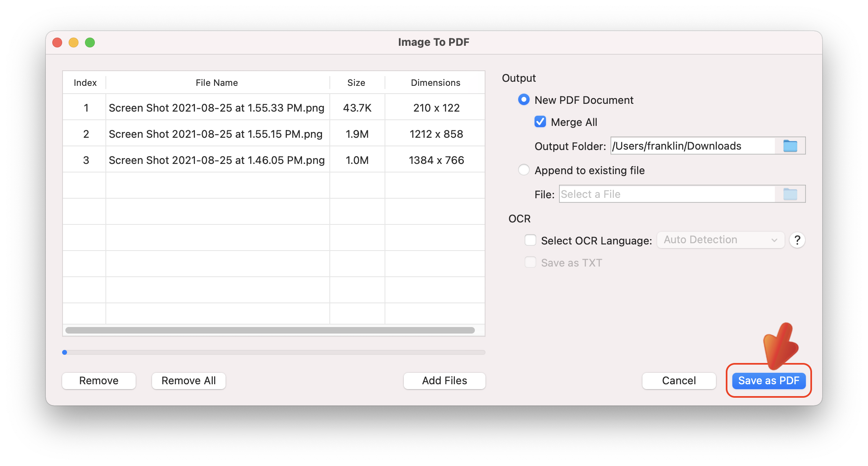Open OCR language help question mark
868x466 pixels.
click(797, 240)
